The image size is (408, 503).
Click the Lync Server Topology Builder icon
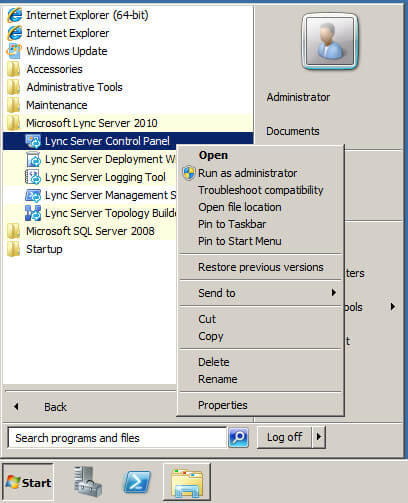(33, 213)
